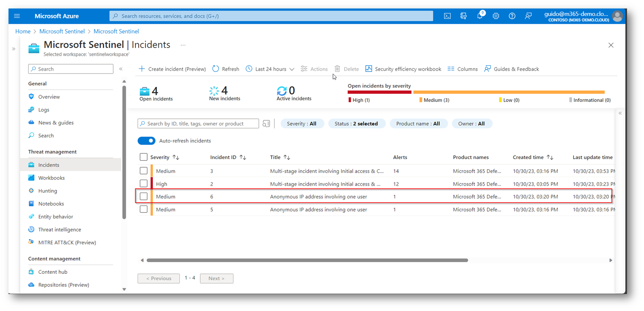This screenshot has height=311, width=644.
Task: Open portal settings gear
Action: coord(496,16)
